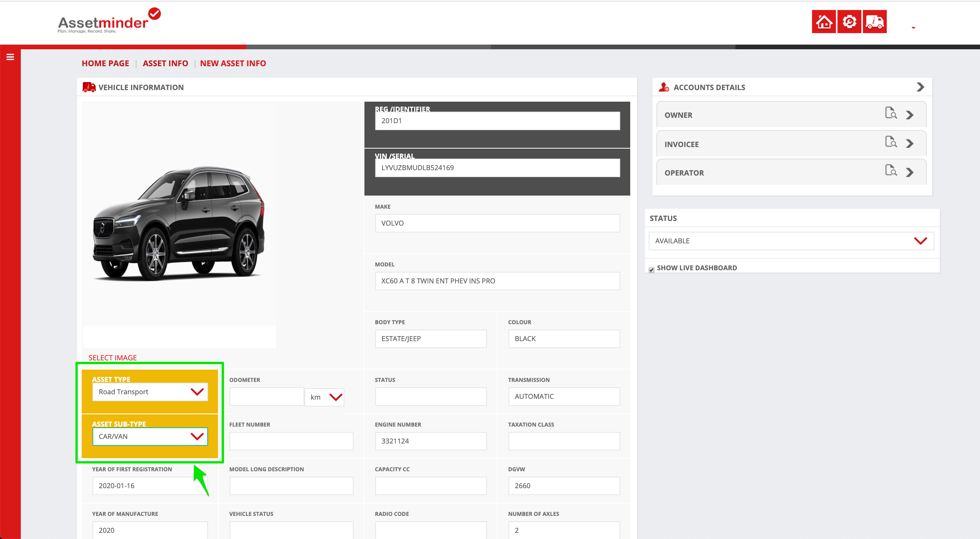
Task: Click the VEHICLE INFORMATION heading
Action: coord(141,87)
